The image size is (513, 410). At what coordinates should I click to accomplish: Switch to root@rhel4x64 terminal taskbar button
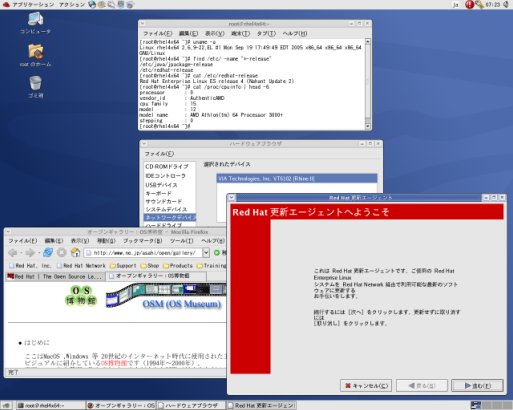click(x=50, y=405)
